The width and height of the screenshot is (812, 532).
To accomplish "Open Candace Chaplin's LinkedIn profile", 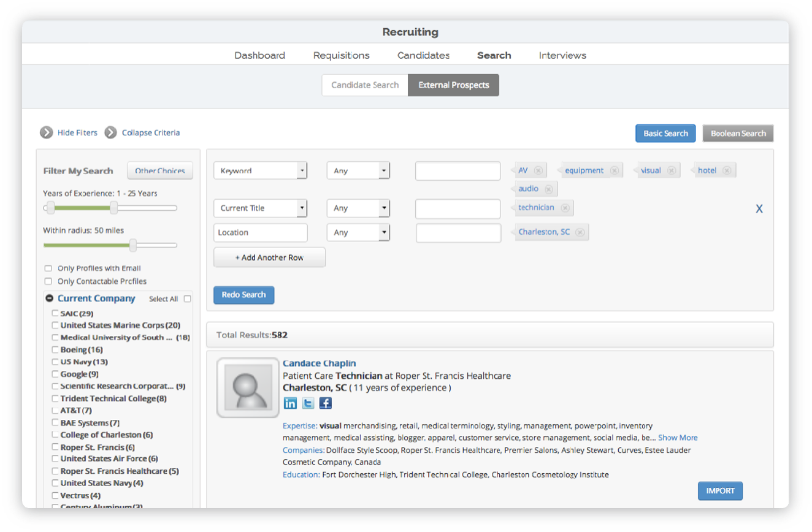I will pos(289,403).
